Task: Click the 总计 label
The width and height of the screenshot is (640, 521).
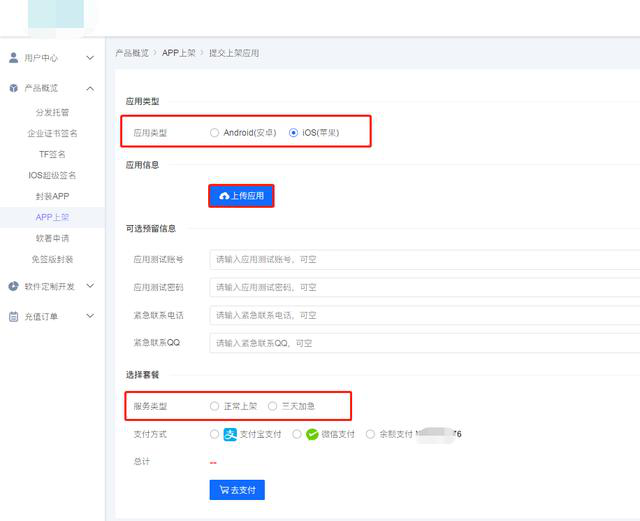Action: 142,462
